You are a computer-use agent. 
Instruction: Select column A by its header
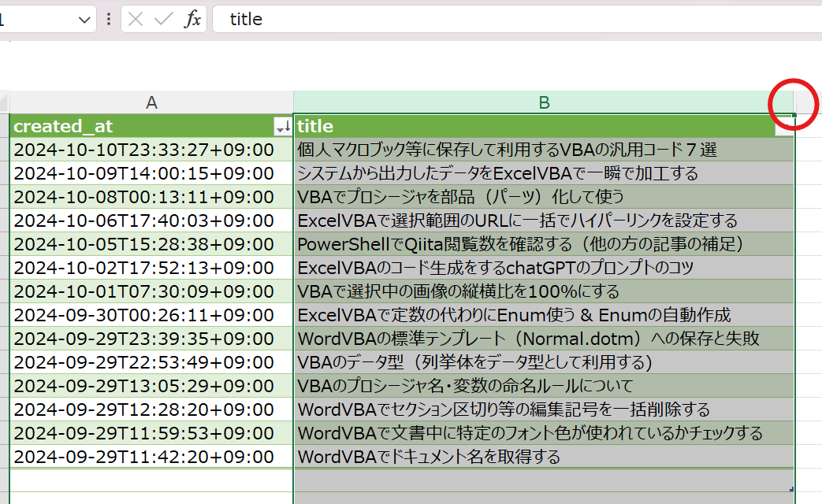tap(151, 102)
